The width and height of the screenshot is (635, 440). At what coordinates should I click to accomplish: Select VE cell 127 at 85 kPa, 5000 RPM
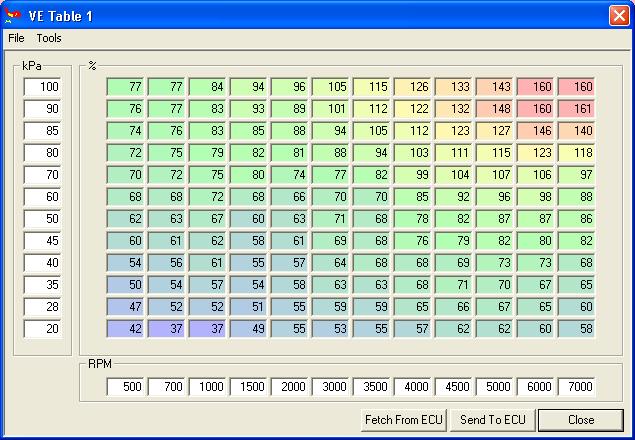point(494,131)
